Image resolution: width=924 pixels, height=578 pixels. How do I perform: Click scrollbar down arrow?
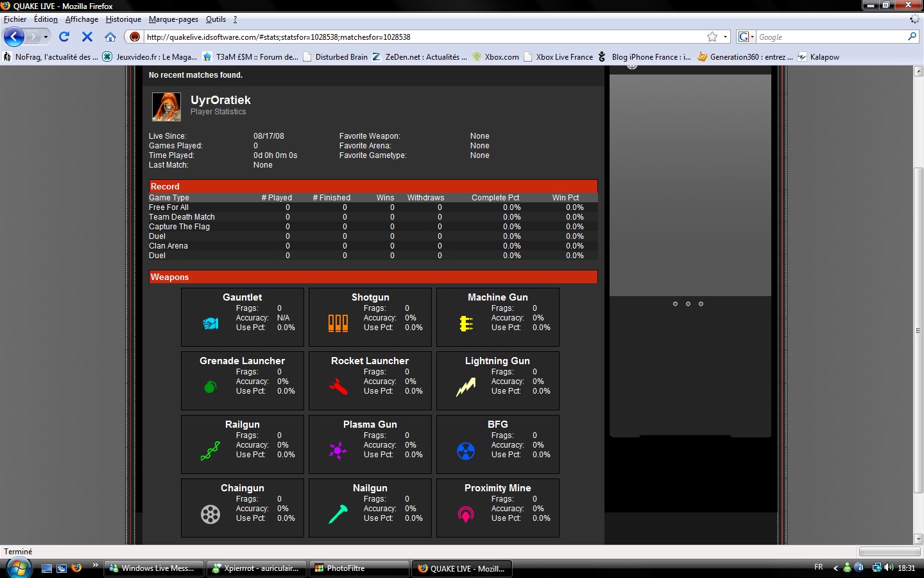[x=918, y=539]
